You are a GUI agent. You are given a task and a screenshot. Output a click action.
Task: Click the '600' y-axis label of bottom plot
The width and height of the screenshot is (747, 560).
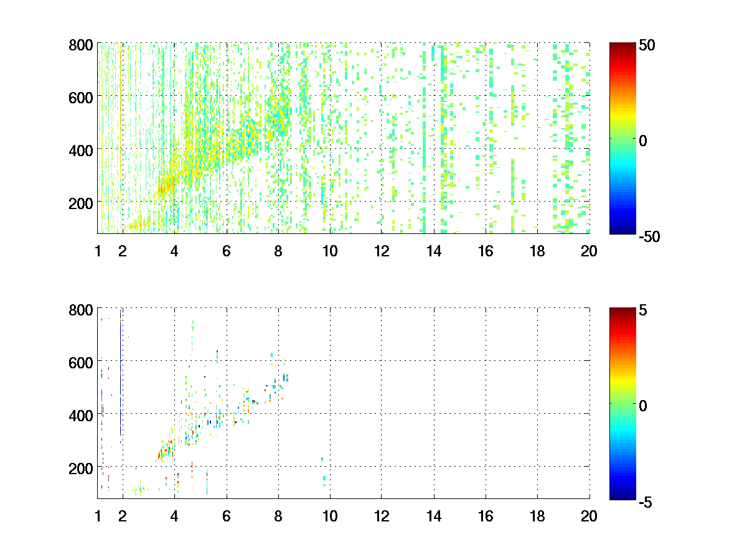pyautogui.click(x=81, y=362)
